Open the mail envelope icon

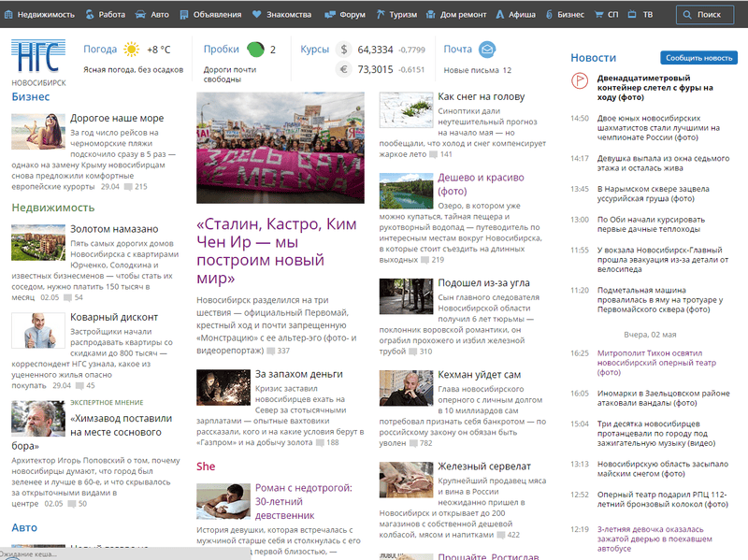click(487, 50)
